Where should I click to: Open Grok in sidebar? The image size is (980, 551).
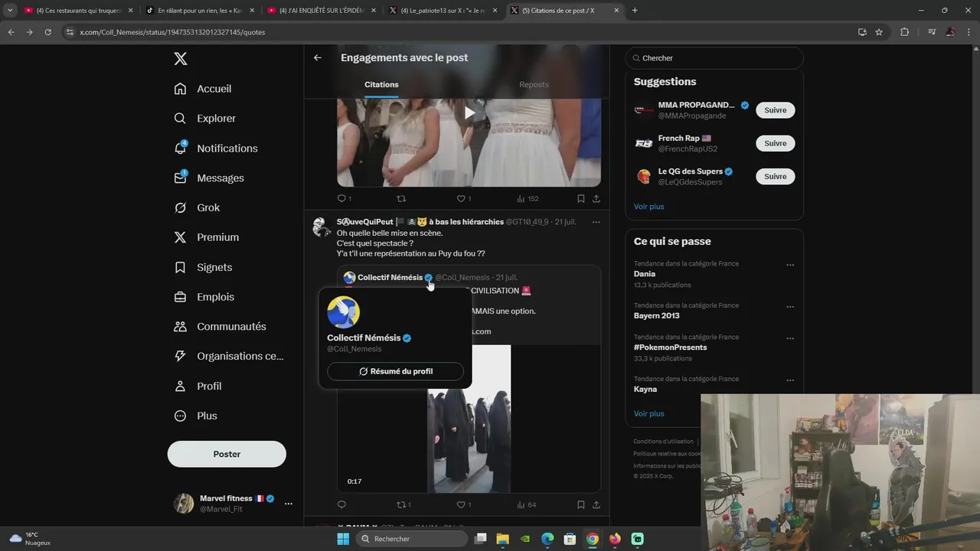click(197, 208)
